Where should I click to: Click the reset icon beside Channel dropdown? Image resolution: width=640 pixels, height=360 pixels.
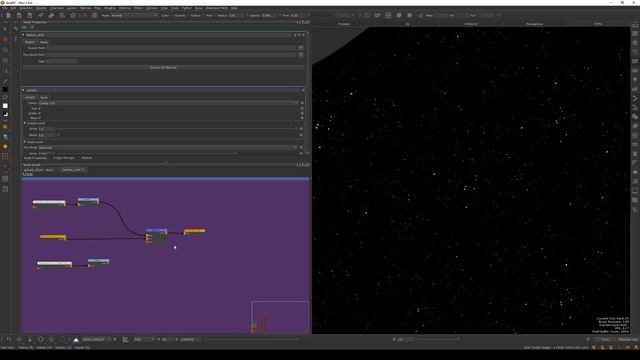click(x=302, y=103)
